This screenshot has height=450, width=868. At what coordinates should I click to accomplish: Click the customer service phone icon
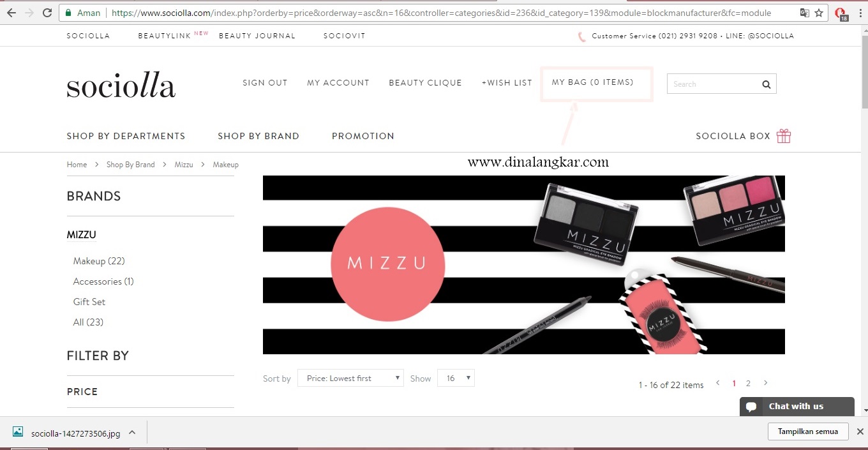tap(581, 36)
